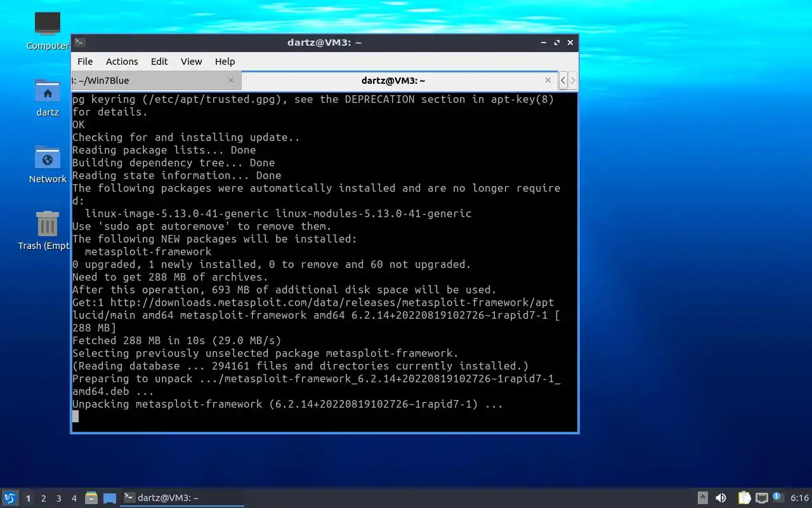The width and height of the screenshot is (812, 508).
Task: Switch to workspace 4
Action: (74, 498)
